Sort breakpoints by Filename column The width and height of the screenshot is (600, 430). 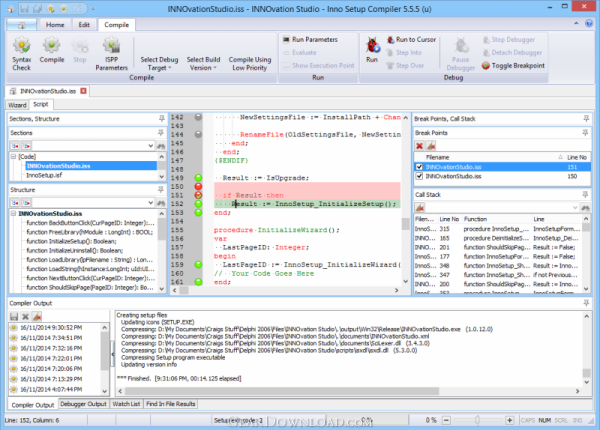click(490, 157)
